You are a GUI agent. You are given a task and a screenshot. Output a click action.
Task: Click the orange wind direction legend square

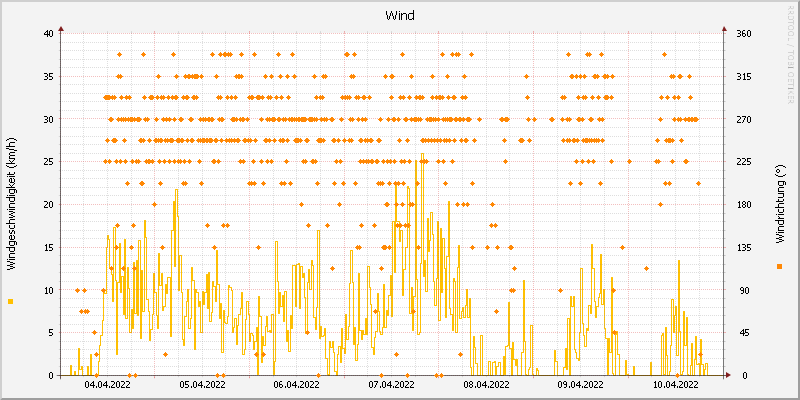[x=779, y=266]
